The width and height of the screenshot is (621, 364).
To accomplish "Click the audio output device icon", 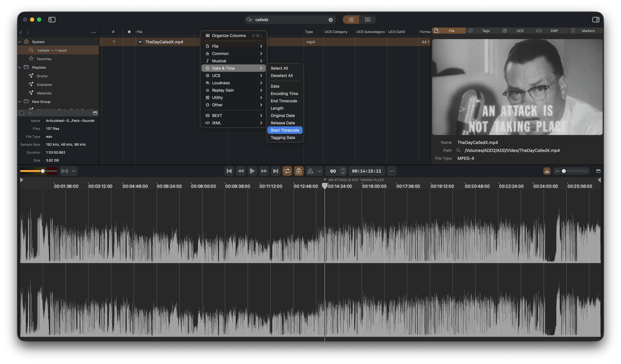I will click(65, 171).
